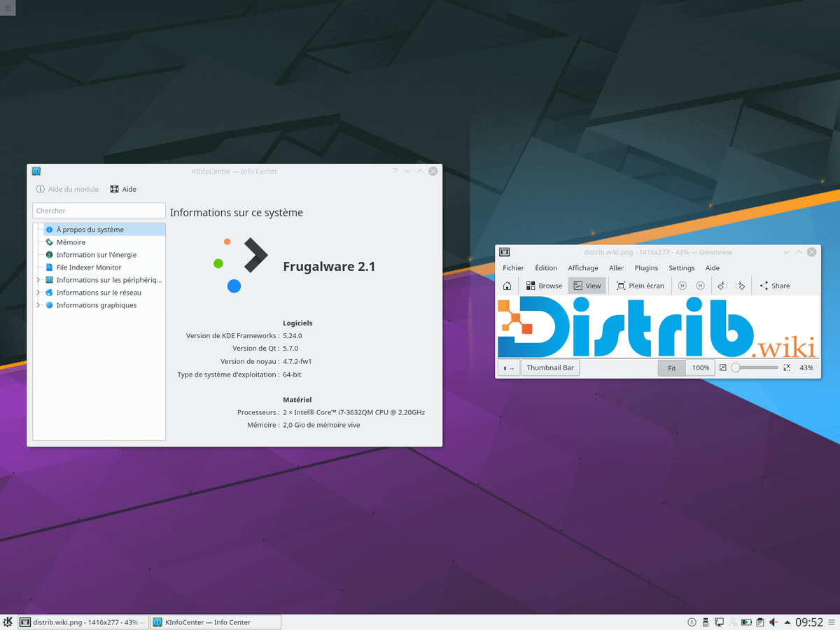Open the Fichier menu
This screenshot has height=630, width=840.
coord(513,268)
